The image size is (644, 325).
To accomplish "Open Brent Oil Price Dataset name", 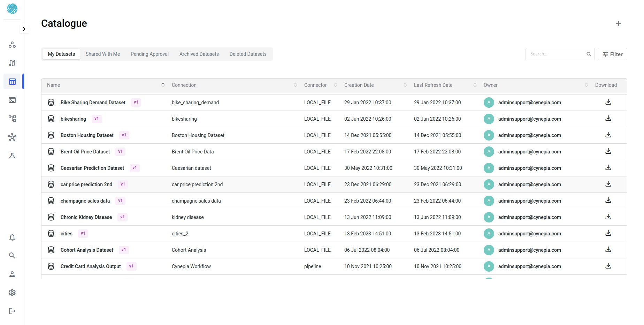I will point(85,152).
